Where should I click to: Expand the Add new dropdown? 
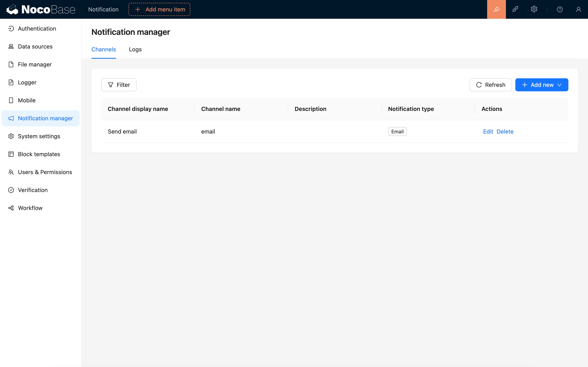(541, 85)
